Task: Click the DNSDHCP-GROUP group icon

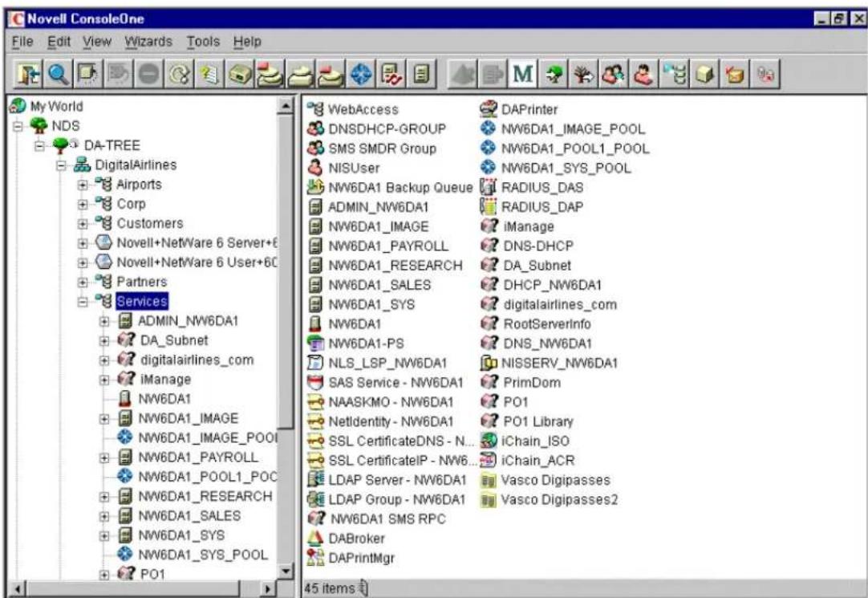Action: (315, 129)
